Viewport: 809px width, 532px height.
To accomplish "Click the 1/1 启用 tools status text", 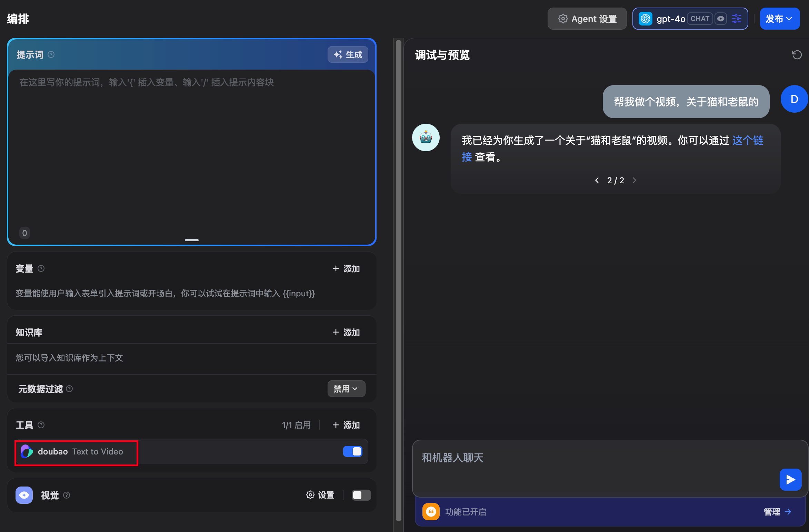I will point(296,425).
